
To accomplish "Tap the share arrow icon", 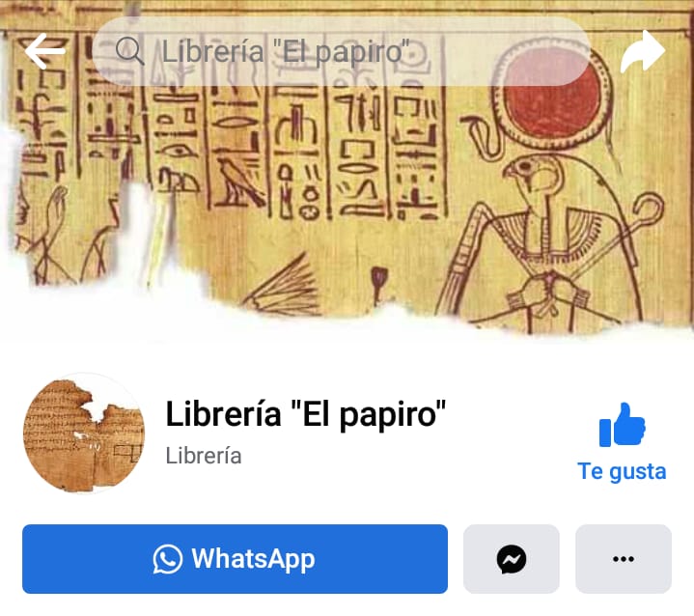I will pyautogui.click(x=643, y=52).
